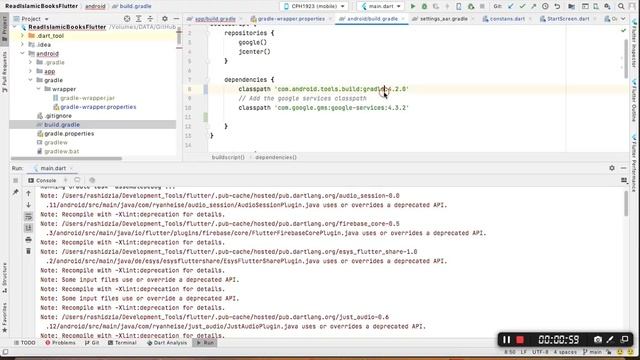Go up the stack trace arrow

(28, 193)
